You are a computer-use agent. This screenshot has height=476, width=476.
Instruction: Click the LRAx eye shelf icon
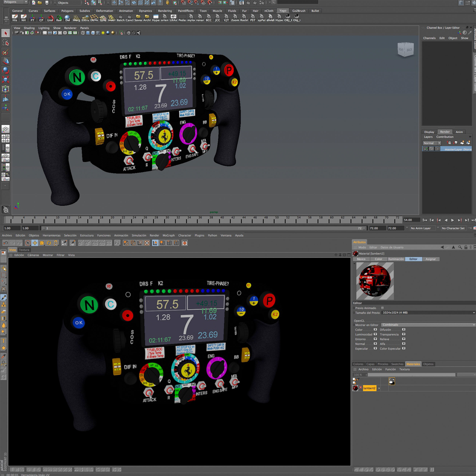(x=173, y=18)
